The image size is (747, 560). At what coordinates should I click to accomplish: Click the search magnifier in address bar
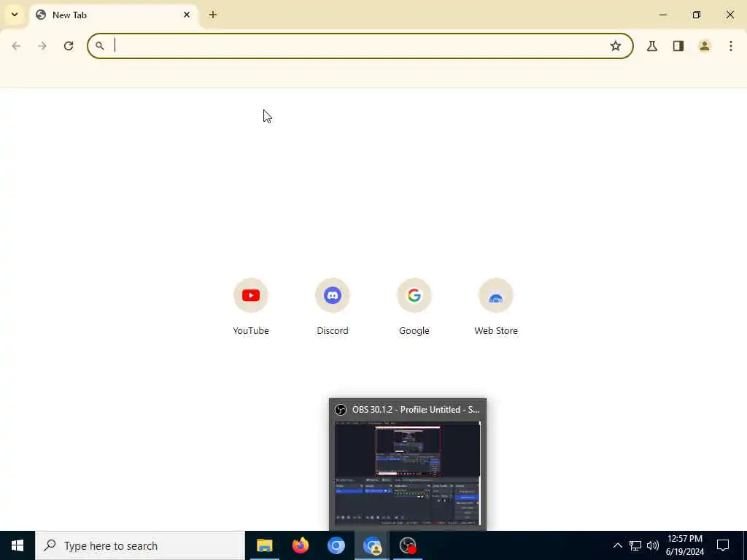pyautogui.click(x=99, y=46)
